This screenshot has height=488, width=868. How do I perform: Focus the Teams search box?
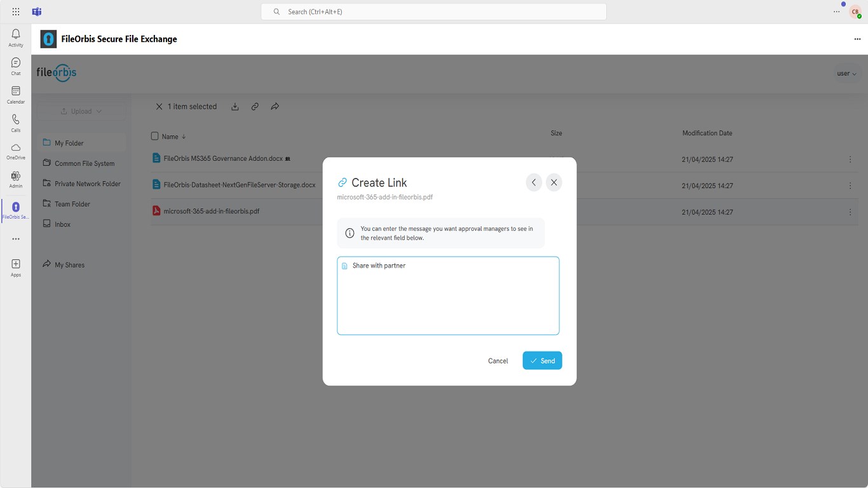[x=433, y=11]
